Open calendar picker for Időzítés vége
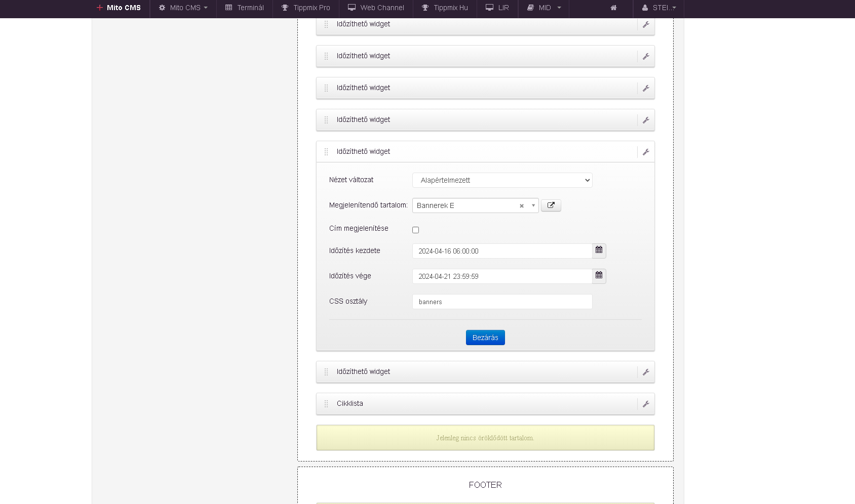Screen dimensions: 855x504 [599, 276]
